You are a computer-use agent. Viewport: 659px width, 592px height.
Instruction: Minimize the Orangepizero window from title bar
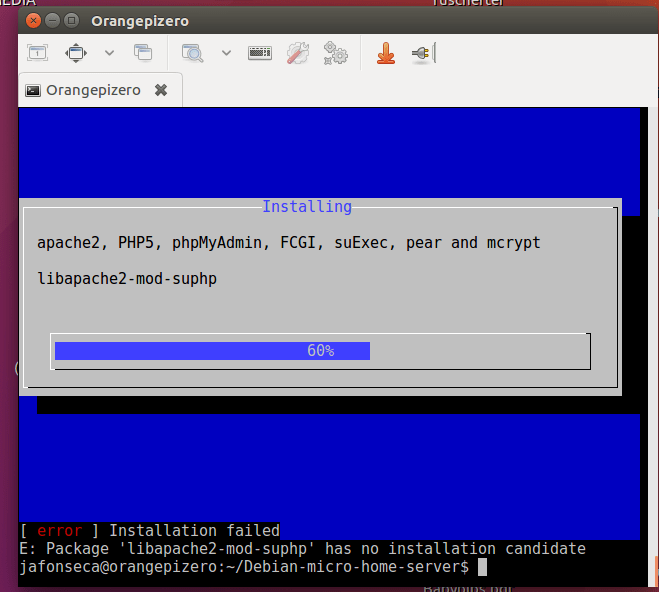53,21
